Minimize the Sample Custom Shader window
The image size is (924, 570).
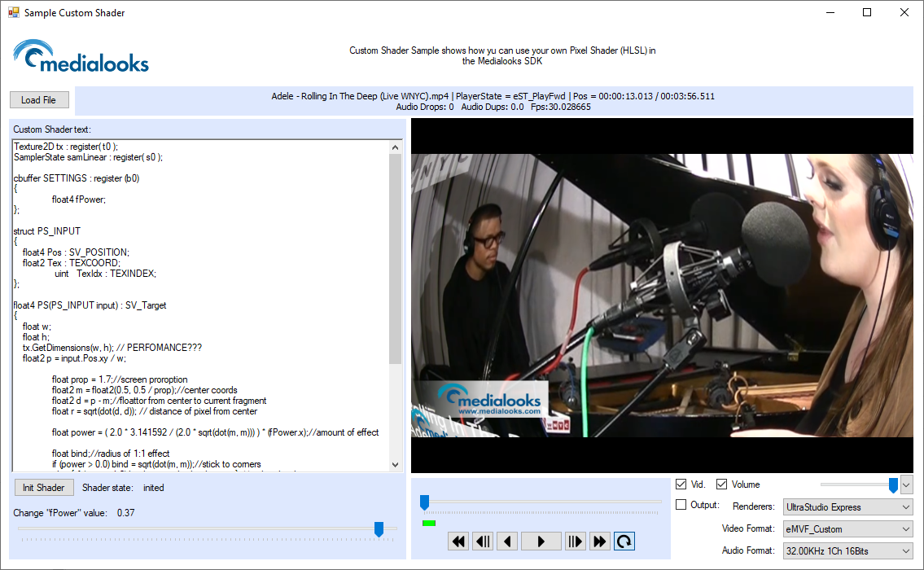coord(830,12)
